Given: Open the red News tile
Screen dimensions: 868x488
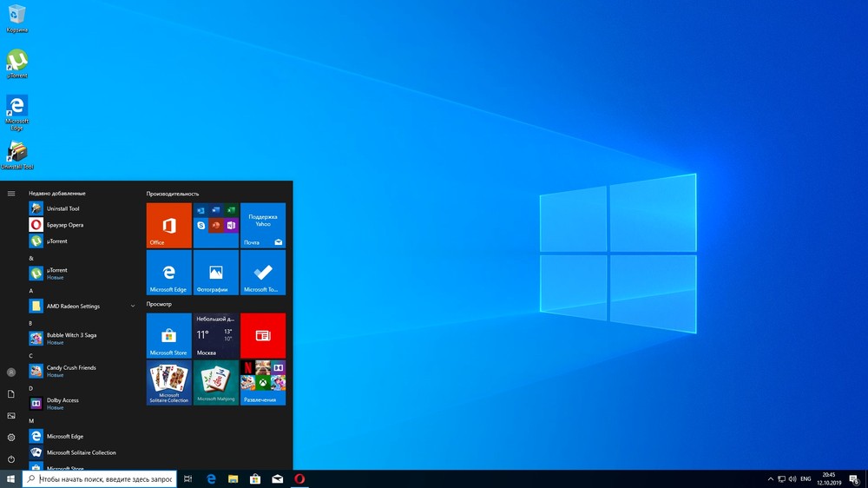Looking at the screenshot, I should (262, 336).
